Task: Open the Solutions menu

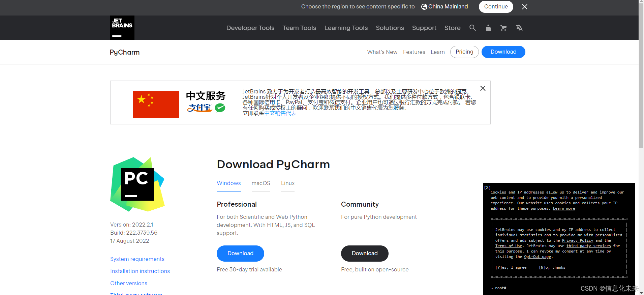Action: [390, 28]
